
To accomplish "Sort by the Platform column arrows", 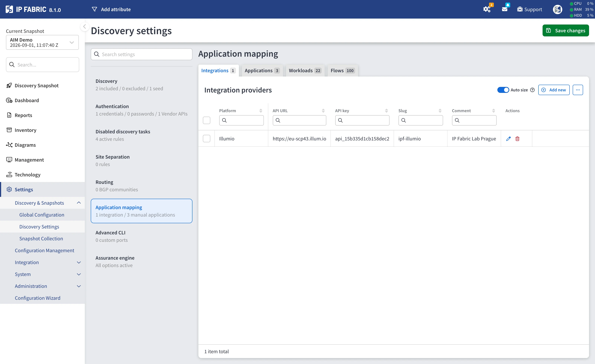I will (261, 111).
